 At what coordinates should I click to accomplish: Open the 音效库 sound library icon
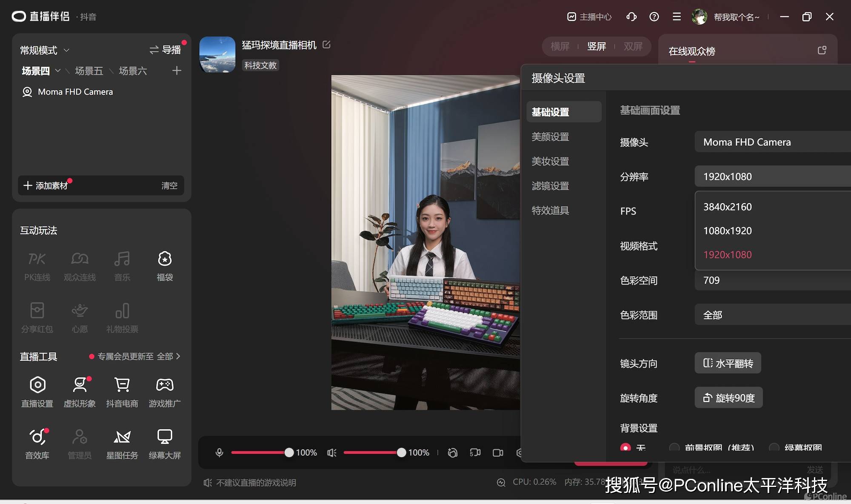tap(37, 437)
